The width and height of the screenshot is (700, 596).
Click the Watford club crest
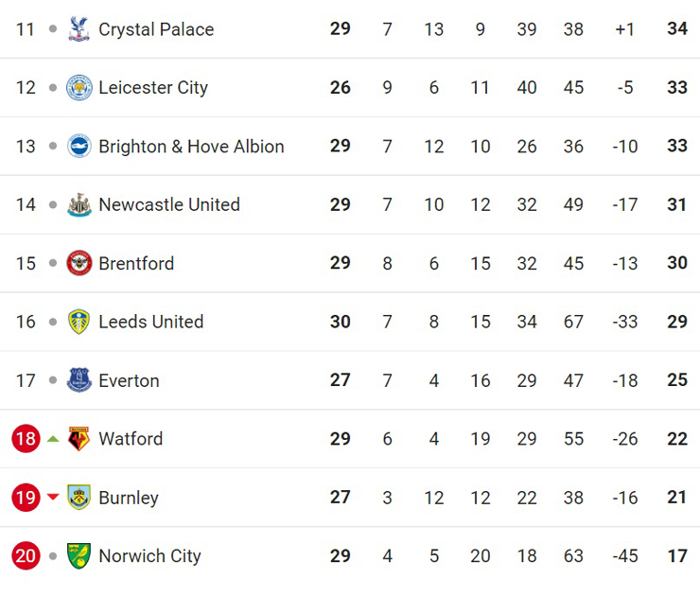pyautogui.click(x=79, y=439)
